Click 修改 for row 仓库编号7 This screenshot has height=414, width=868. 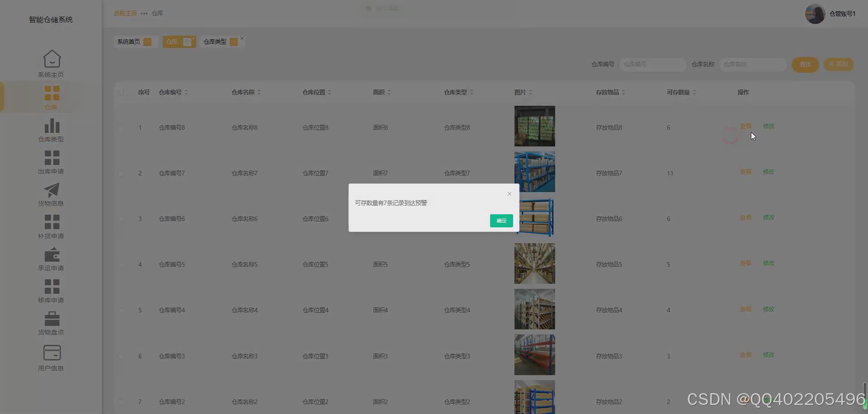(x=769, y=172)
